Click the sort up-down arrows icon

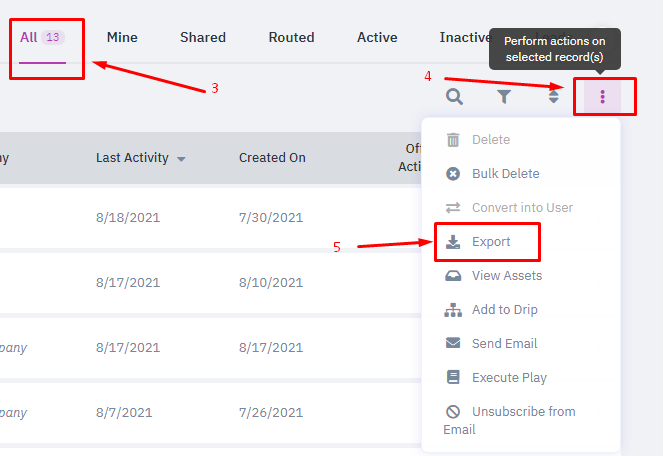tap(553, 96)
